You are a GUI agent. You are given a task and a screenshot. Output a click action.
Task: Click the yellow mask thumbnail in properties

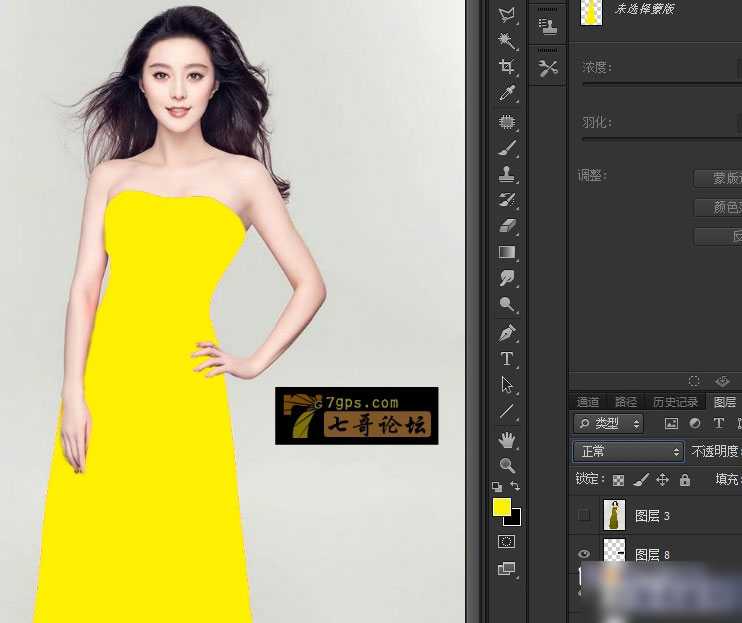click(x=592, y=11)
